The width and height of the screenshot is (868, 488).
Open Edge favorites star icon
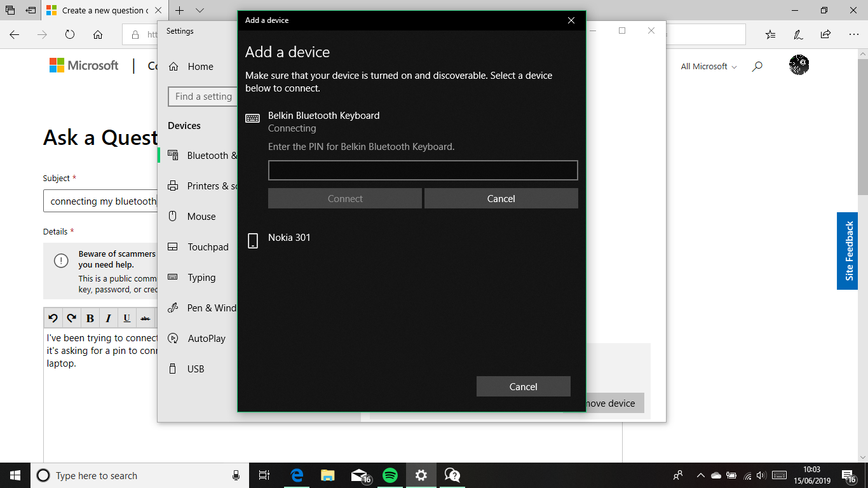[x=770, y=35]
